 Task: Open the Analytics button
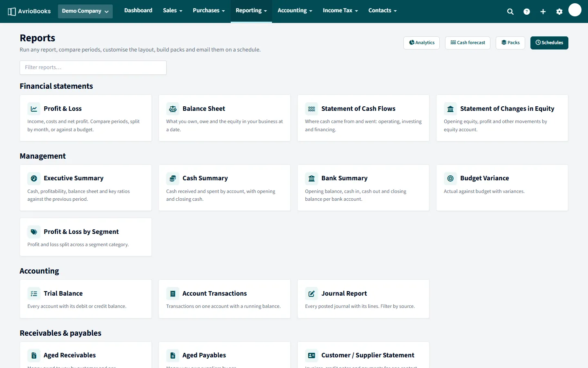pos(422,43)
